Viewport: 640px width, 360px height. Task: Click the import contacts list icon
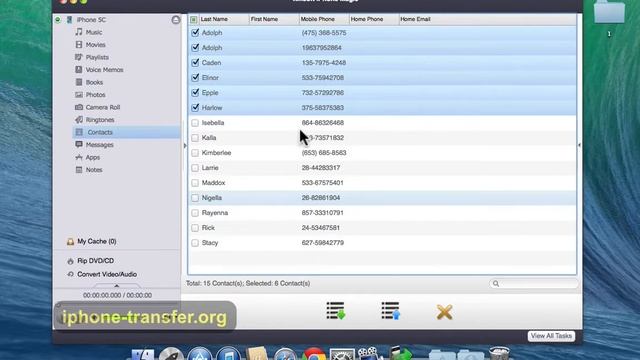click(336, 311)
